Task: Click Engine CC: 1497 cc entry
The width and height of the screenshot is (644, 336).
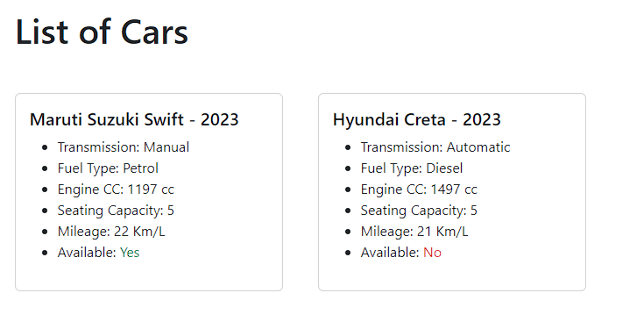Action: tap(419, 189)
